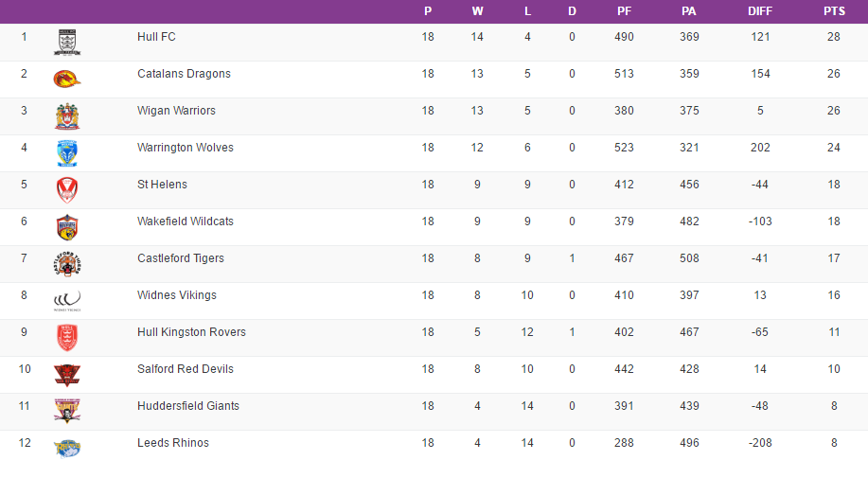
Task: Open the Leeds Rhinos team link
Action: click(x=173, y=443)
